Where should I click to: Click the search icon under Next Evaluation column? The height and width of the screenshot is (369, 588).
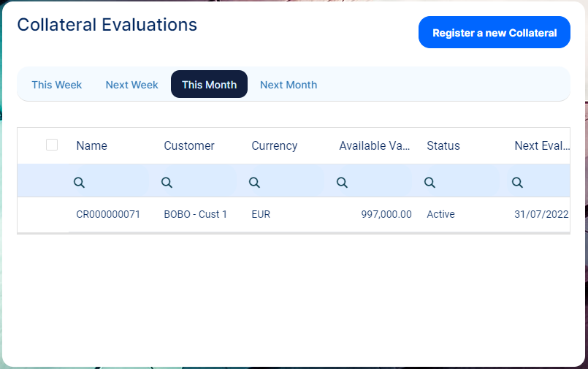click(x=517, y=183)
